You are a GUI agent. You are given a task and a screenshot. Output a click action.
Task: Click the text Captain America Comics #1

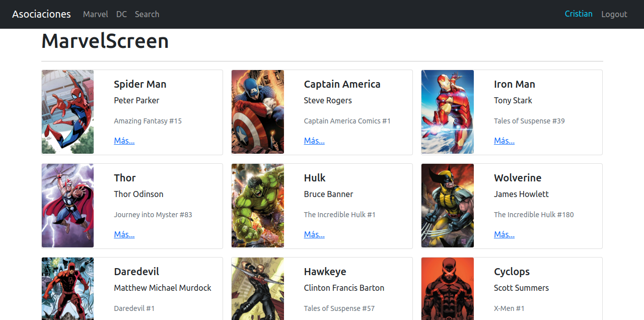pyautogui.click(x=347, y=121)
